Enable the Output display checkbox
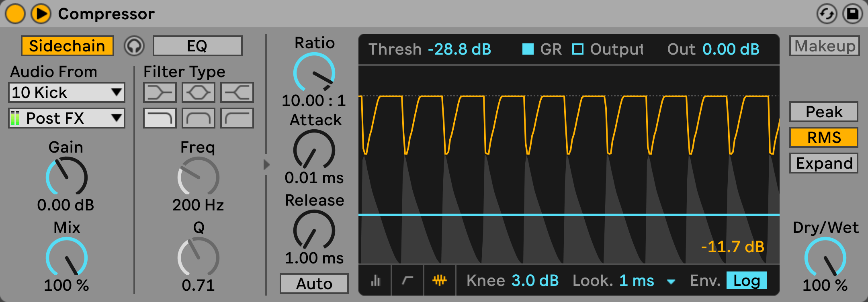868x302 pixels. [578, 49]
